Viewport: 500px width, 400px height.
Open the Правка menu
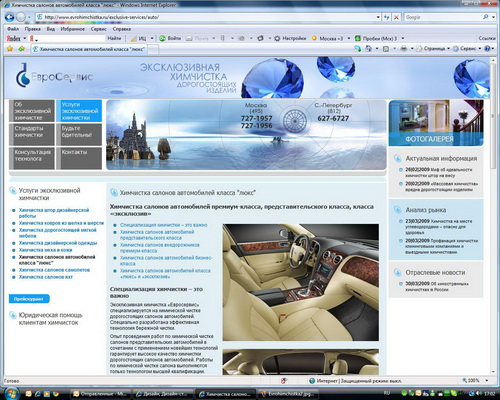32,29
